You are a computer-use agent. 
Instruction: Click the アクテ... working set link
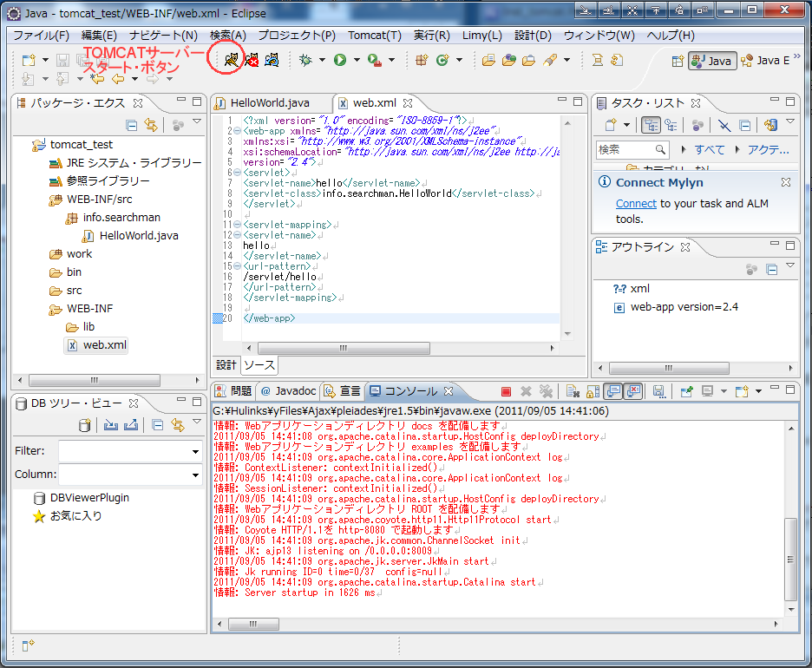(768, 150)
